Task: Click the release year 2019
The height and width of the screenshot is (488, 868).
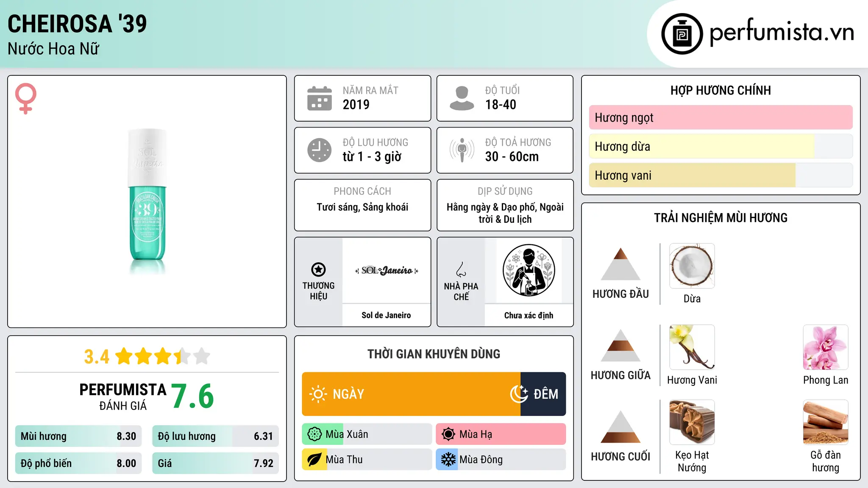Action: (356, 105)
